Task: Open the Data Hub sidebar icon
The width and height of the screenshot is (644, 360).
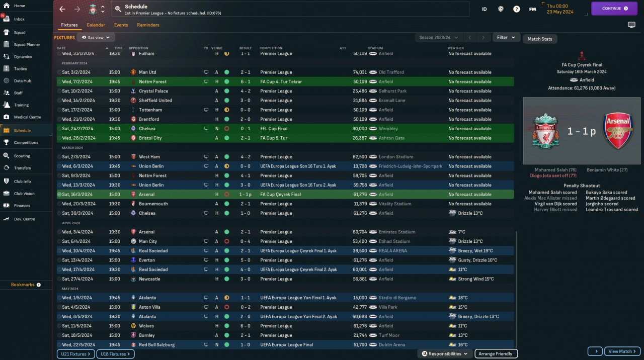Action: [6, 80]
